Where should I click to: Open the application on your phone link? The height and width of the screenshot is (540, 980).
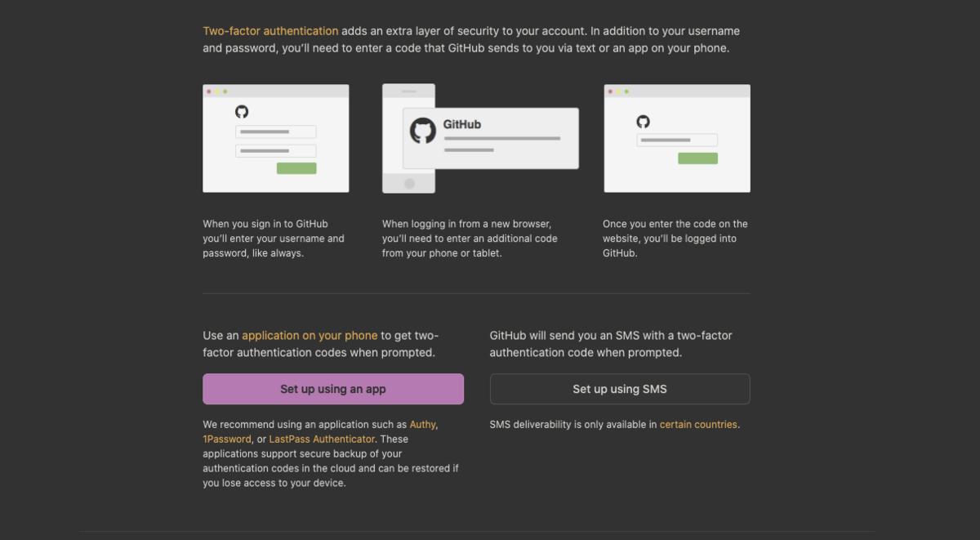pos(309,335)
